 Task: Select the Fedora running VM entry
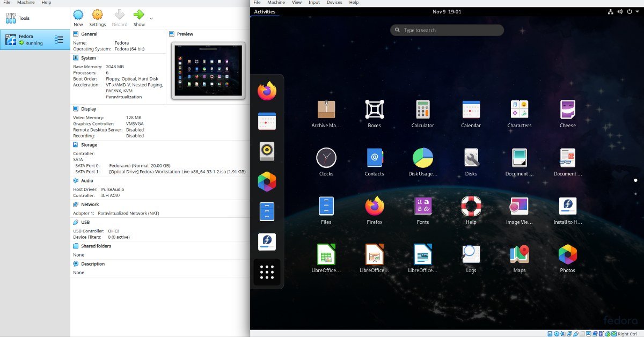[35, 40]
